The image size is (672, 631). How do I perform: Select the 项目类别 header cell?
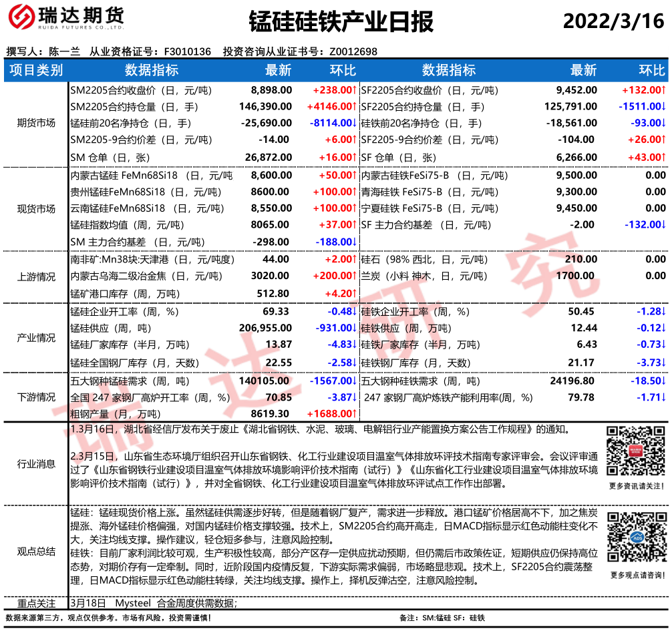(36, 71)
